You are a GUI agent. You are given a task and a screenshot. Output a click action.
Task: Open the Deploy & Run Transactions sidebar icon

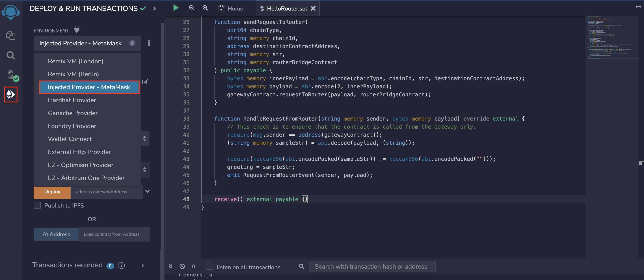point(11,94)
